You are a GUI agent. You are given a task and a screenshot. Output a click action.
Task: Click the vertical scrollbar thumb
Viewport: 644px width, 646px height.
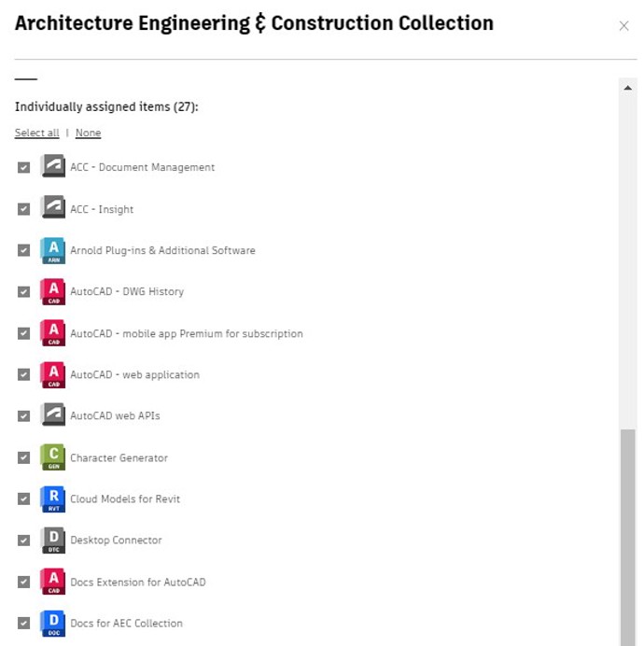pyautogui.click(x=628, y=538)
